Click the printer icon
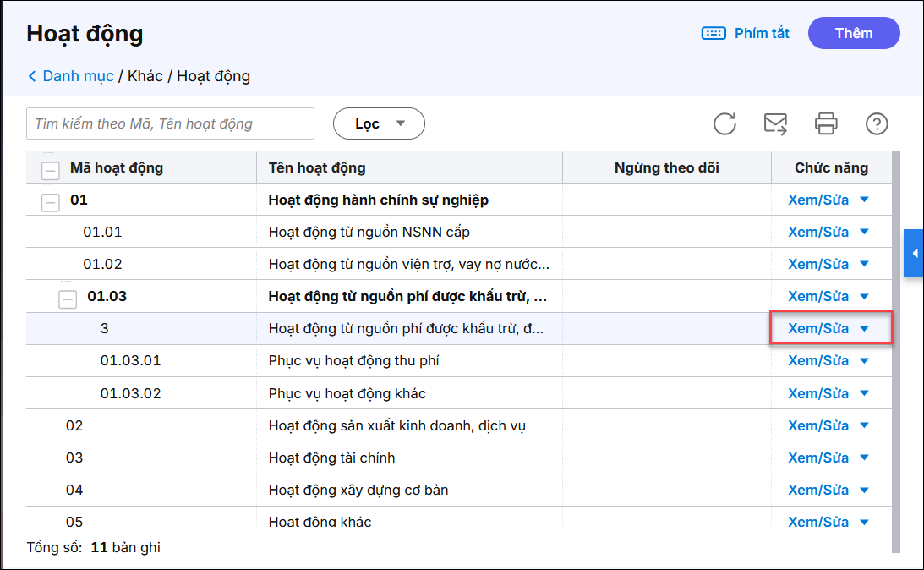Image resolution: width=924 pixels, height=570 pixels. pyautogui.click(x=826, y=123)
